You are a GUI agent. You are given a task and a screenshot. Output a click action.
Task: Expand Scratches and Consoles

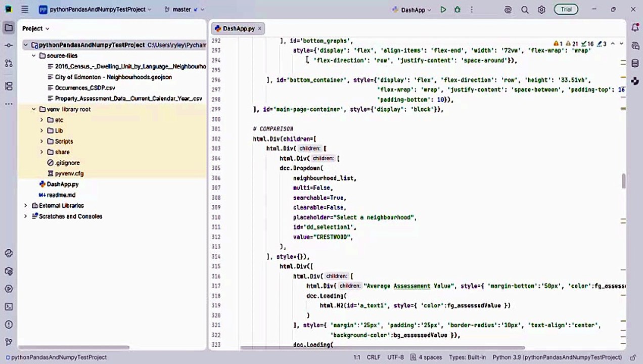click(25, 216)
